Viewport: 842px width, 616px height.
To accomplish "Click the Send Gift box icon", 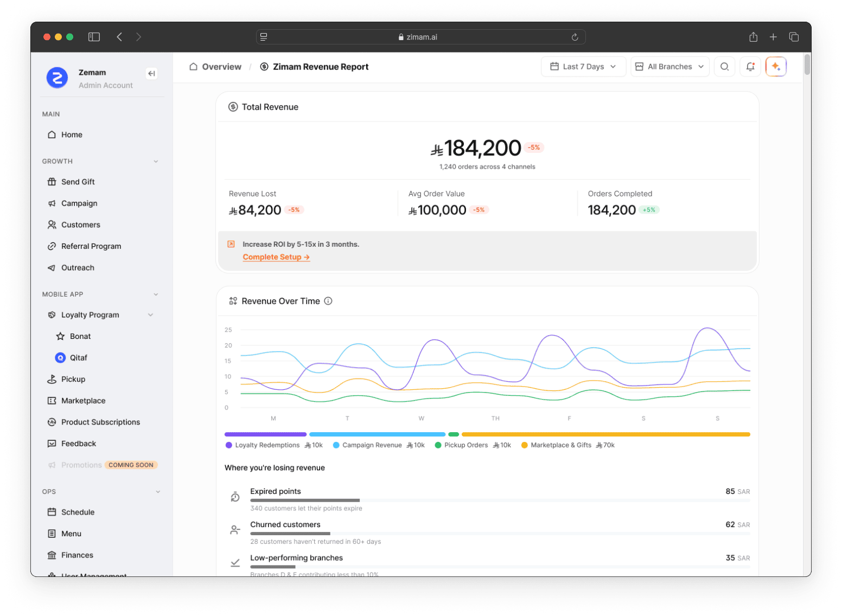I will (x=52, y=182).
